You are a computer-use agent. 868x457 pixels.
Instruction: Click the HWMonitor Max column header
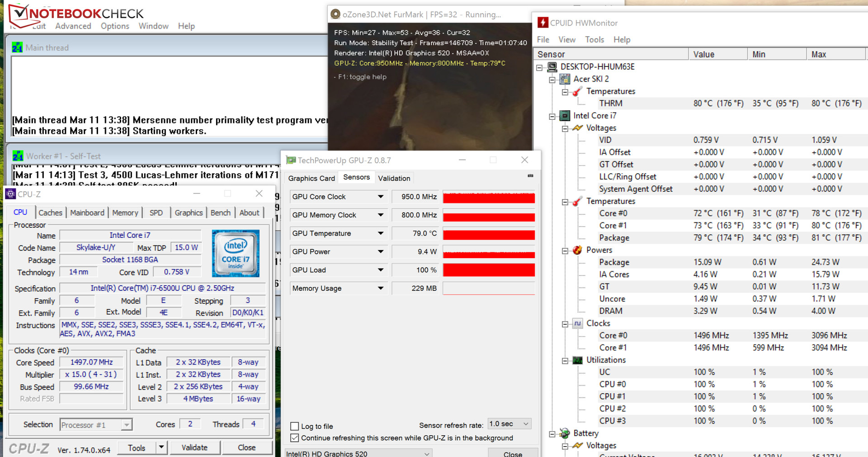point(835,54)
